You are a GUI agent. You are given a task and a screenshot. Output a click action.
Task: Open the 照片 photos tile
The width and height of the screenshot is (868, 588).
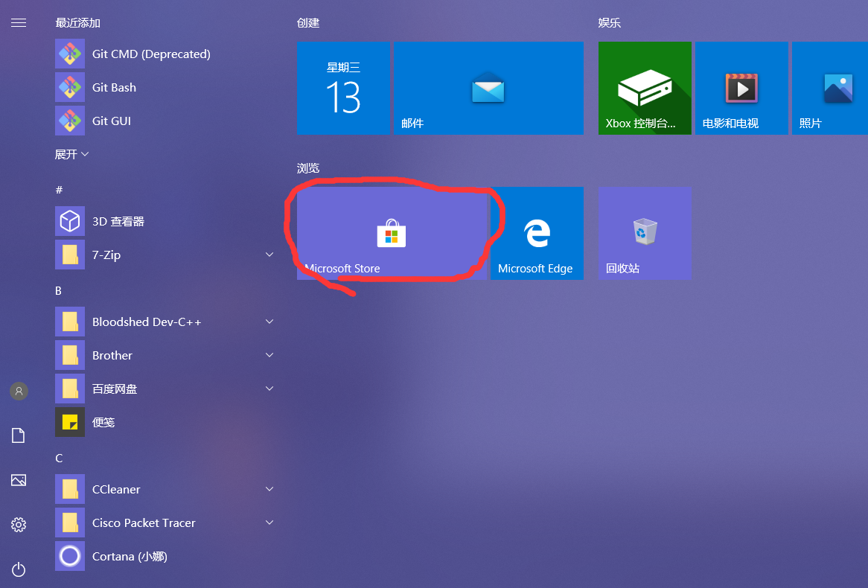pyautogui.click(x=830, y=88)
